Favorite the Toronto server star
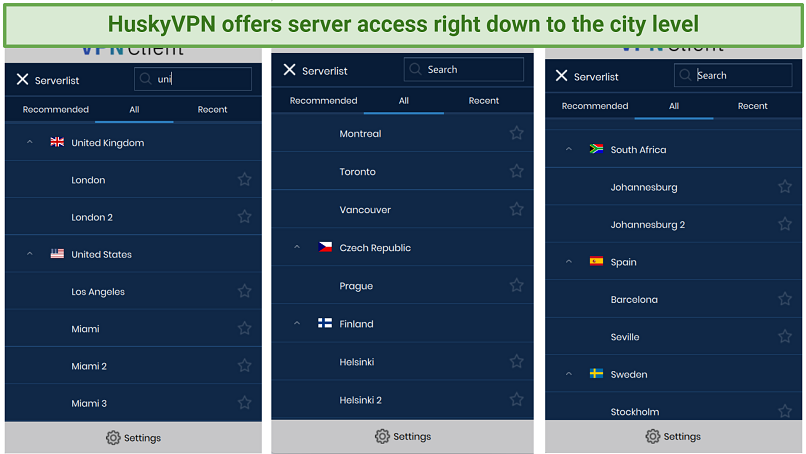This screenshot has height=454, width=806. click(517, 171)
